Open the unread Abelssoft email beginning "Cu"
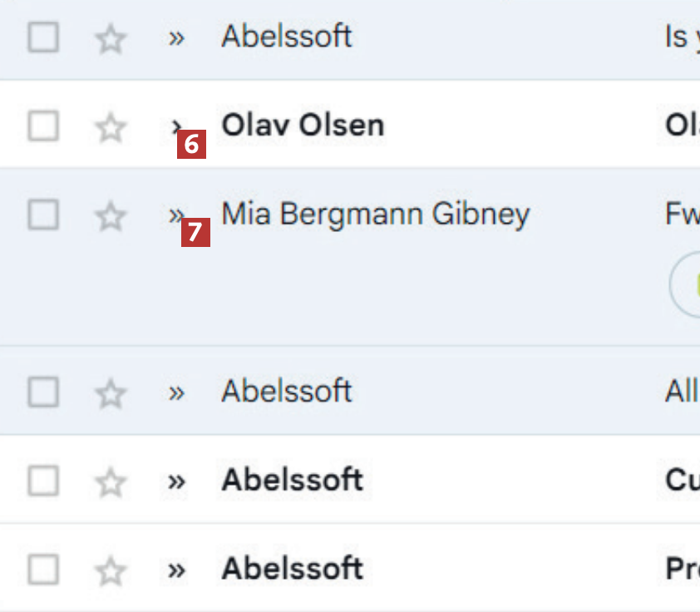The image size is (700, 612). 292,481
